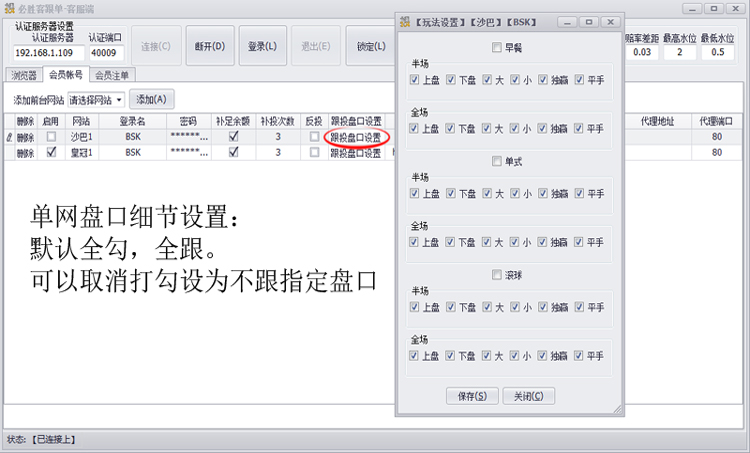Click the 关闭(C) button in the dialog
The height and width of the screenshot is (453, 750).
(x=529, y=396)
